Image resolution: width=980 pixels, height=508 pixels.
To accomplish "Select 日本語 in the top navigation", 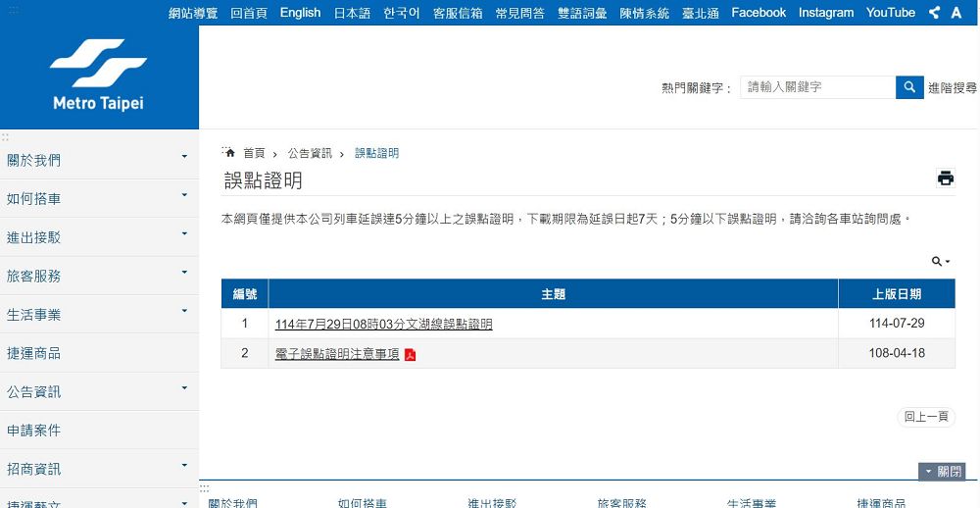I will click(352, 13).
